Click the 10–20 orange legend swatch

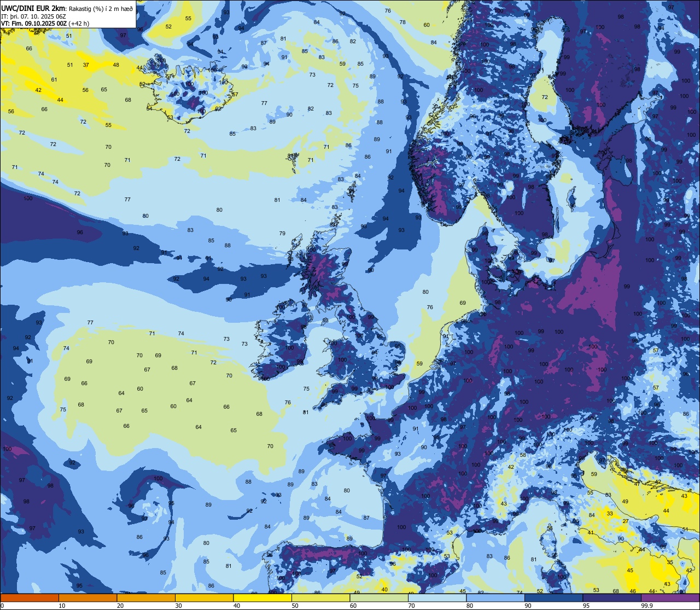tap(87, 597)
